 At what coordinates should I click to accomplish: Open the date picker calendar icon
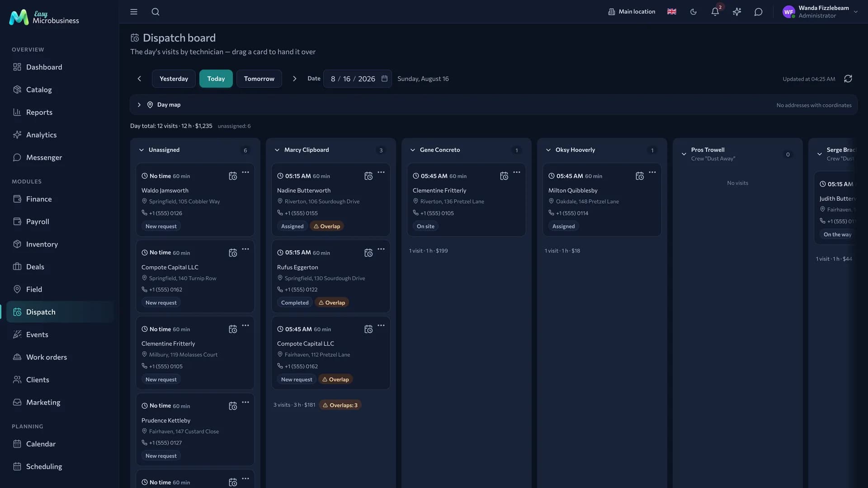(384, 79)
